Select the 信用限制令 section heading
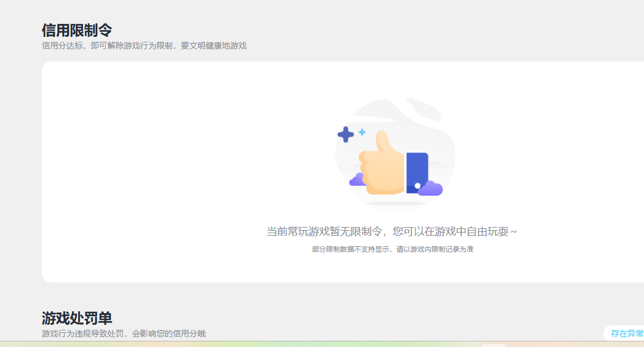Viewport: 644px width, 347px height. click(x=77, y=30)
